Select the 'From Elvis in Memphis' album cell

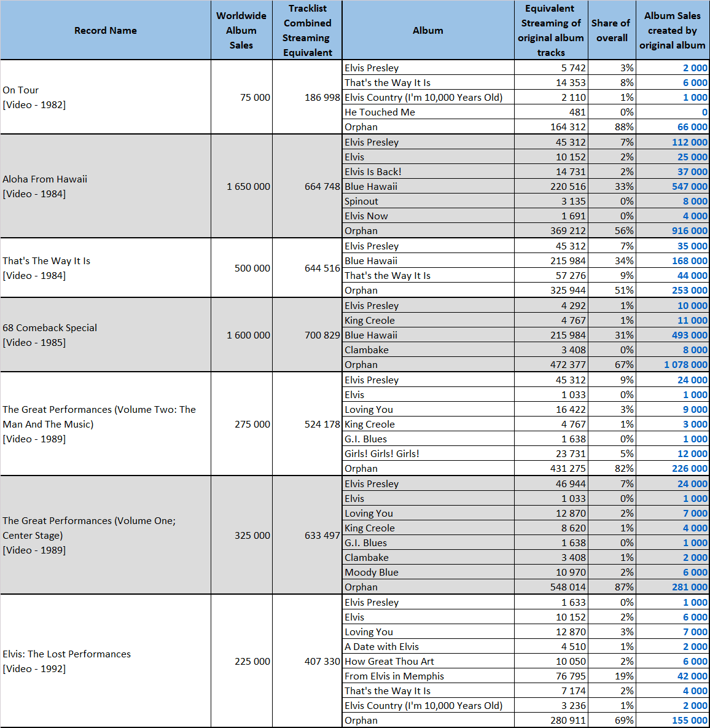(x=428, y=676)
